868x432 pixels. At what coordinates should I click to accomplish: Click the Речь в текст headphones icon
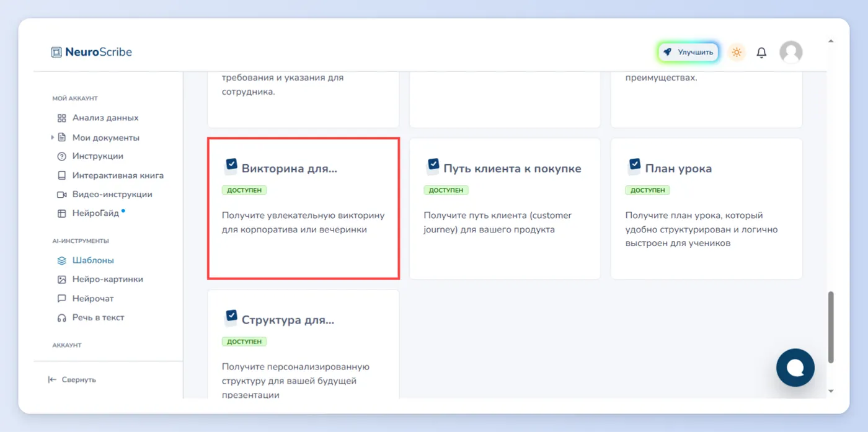click(61, 318)
